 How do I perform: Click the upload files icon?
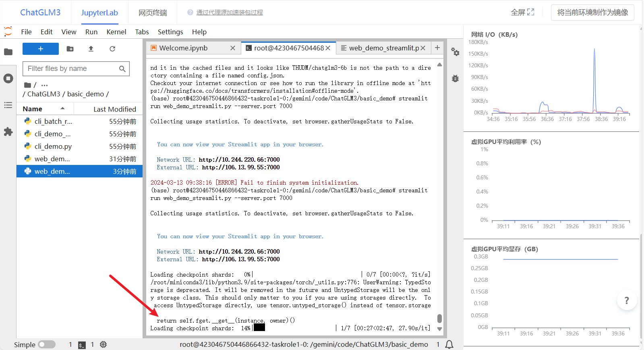point(91,49)
